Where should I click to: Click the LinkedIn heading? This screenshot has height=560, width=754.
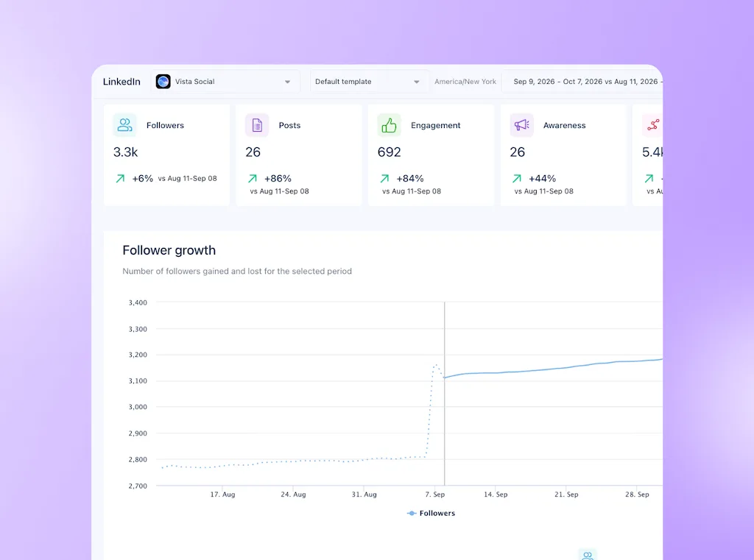point(121,82)
